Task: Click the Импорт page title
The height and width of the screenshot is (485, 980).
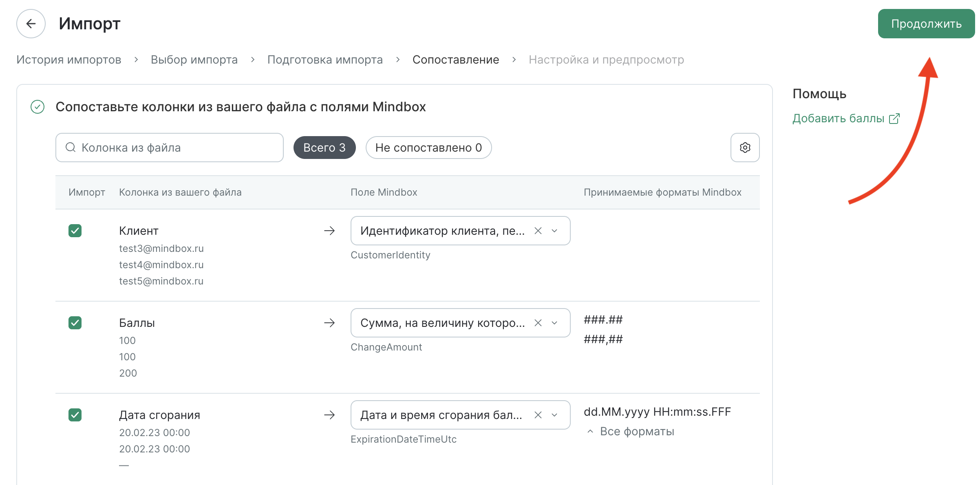Action: coord(90,24)
